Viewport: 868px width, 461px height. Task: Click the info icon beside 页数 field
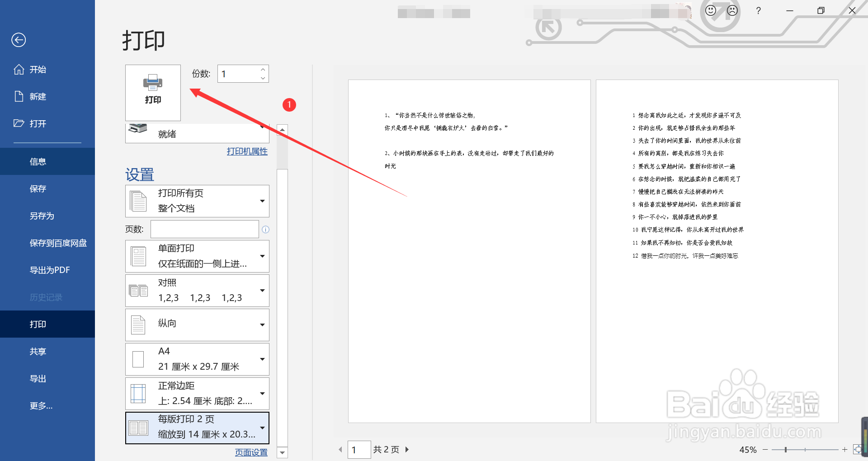coord(266,230)
